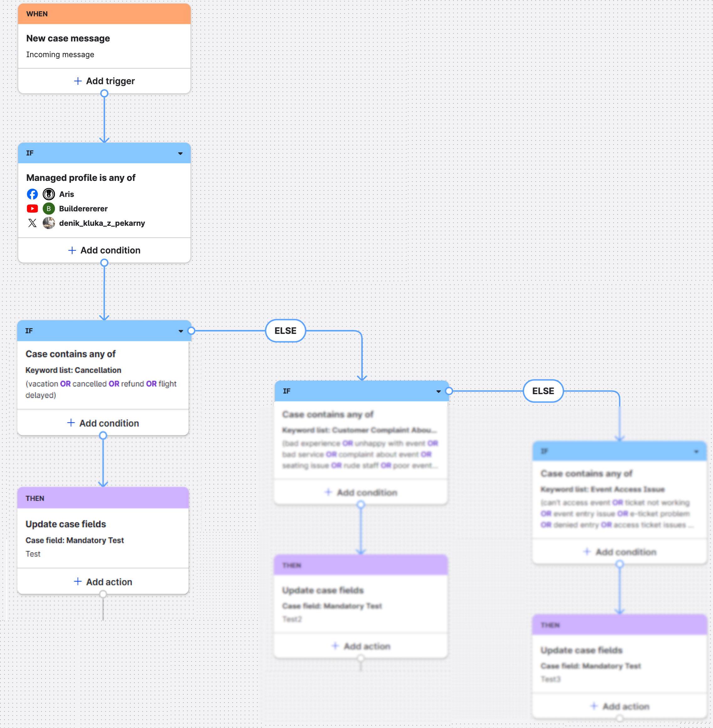Click the YouTube icon beside Buildenerer
Screen dimensions: 713x728
click(32, 209)
